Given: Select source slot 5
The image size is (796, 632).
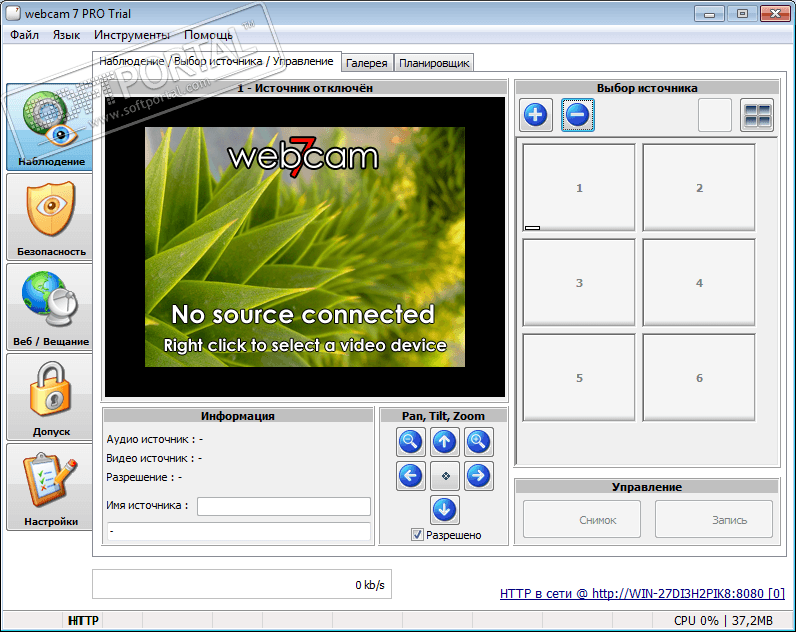Looking at the screenshot, I should [x=579, y=377].
